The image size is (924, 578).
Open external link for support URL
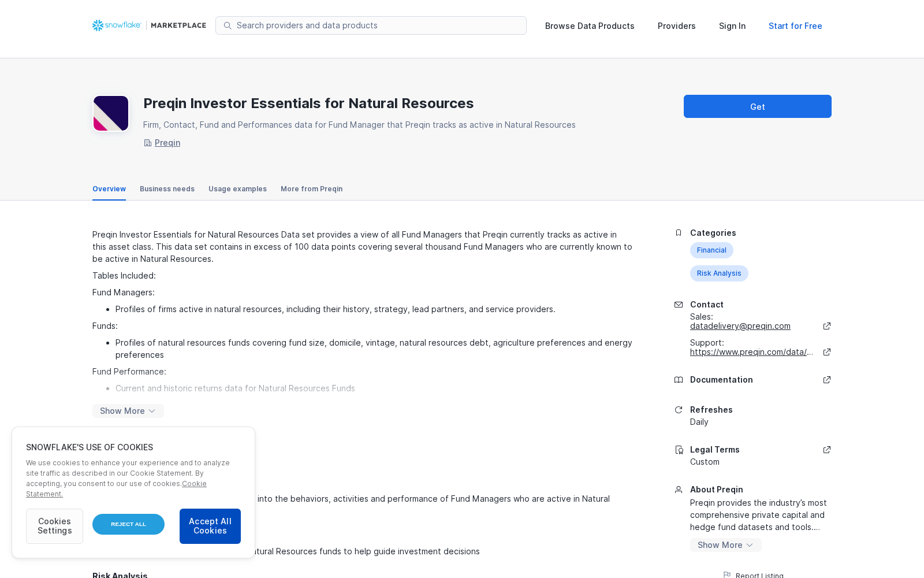[x=827, y=352]
